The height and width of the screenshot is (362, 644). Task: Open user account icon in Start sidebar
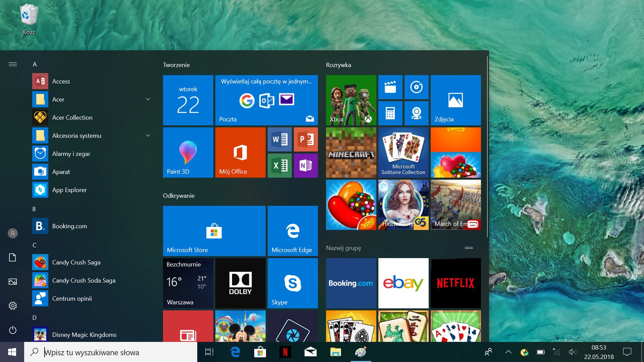point(13,233)
